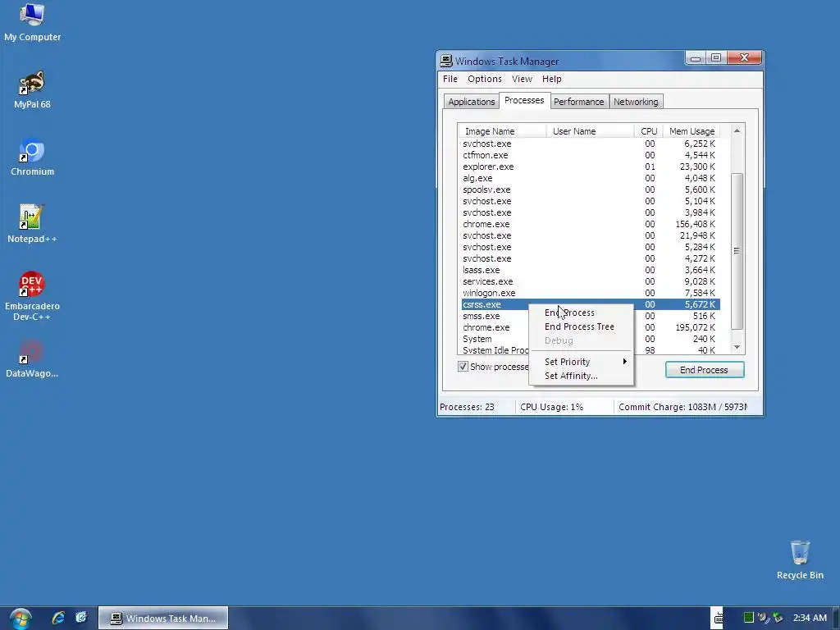Sort by Image Name column header
Image resolution: width=840 pixels, height=630 pixels.
coord(502,131)
